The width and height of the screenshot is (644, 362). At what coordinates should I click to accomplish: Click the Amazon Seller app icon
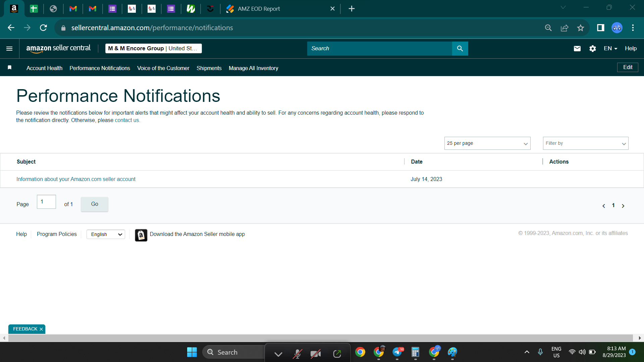tap(141, 235)
